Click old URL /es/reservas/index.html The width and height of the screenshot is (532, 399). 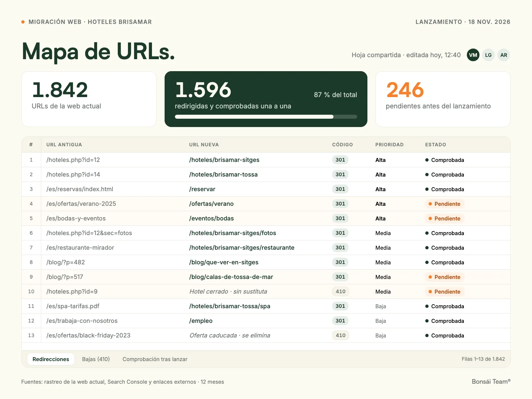80,189
